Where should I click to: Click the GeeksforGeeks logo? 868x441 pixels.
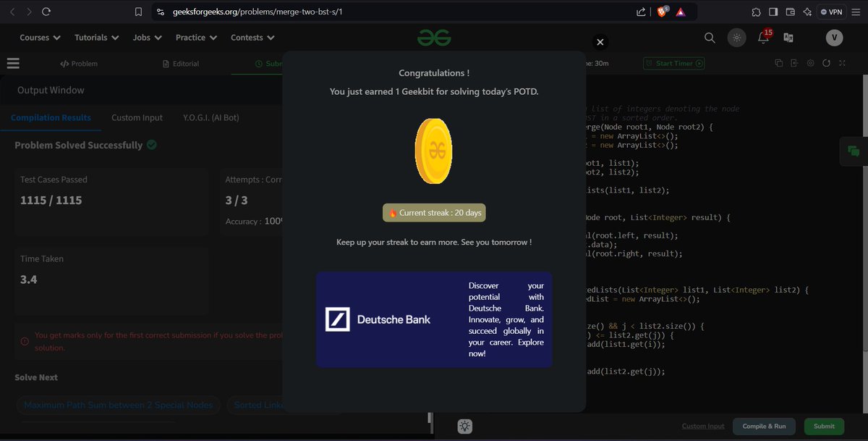click(x=434, y=37)
